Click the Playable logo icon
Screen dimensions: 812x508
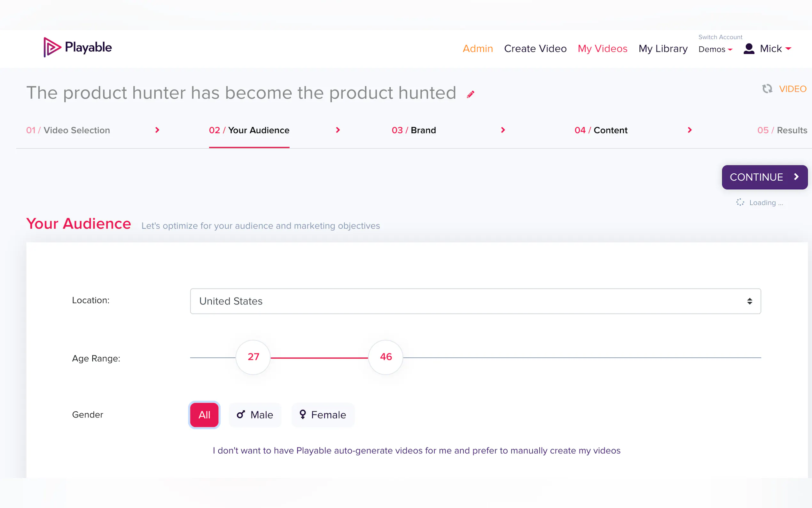coord(52,47)
